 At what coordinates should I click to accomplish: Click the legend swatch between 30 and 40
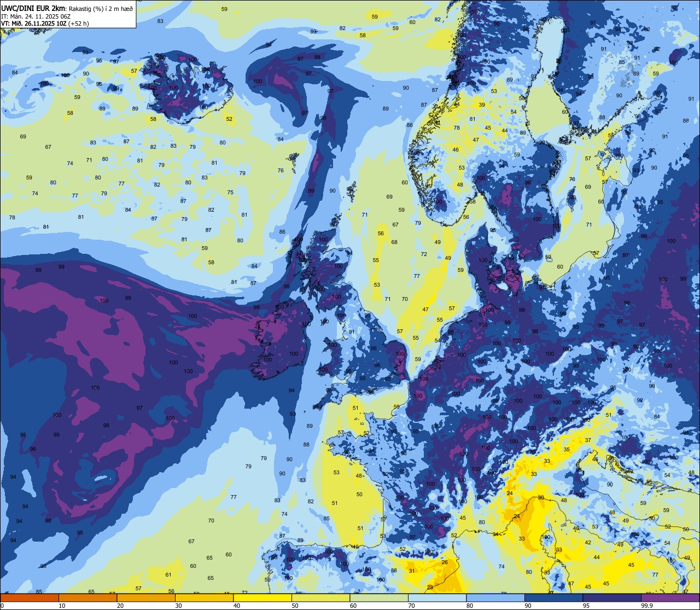205,597
